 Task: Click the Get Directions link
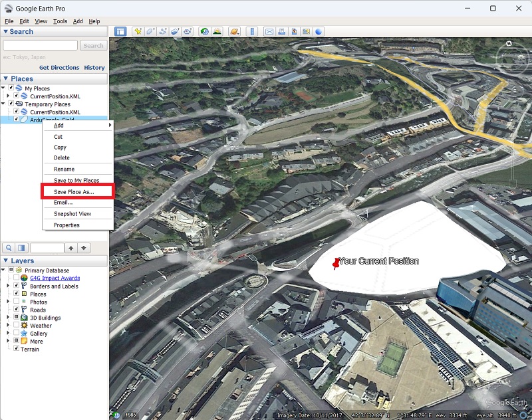click(x=59, y=68)
